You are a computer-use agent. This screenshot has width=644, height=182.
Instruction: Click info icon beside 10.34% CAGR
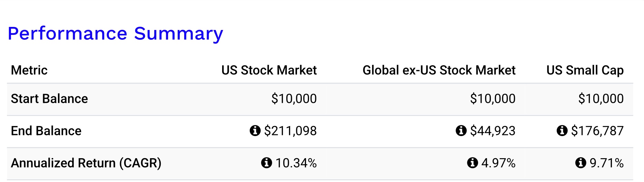(x=266, y=163)
